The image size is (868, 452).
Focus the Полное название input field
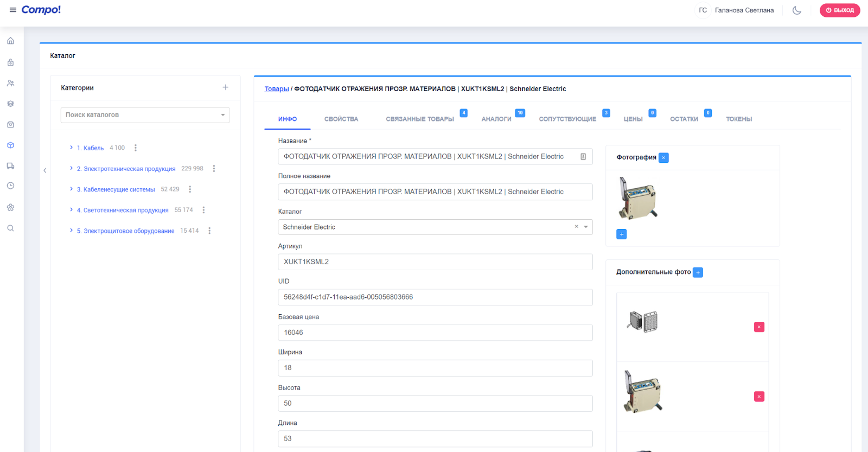pyautogui.click(x=435, y=192)
